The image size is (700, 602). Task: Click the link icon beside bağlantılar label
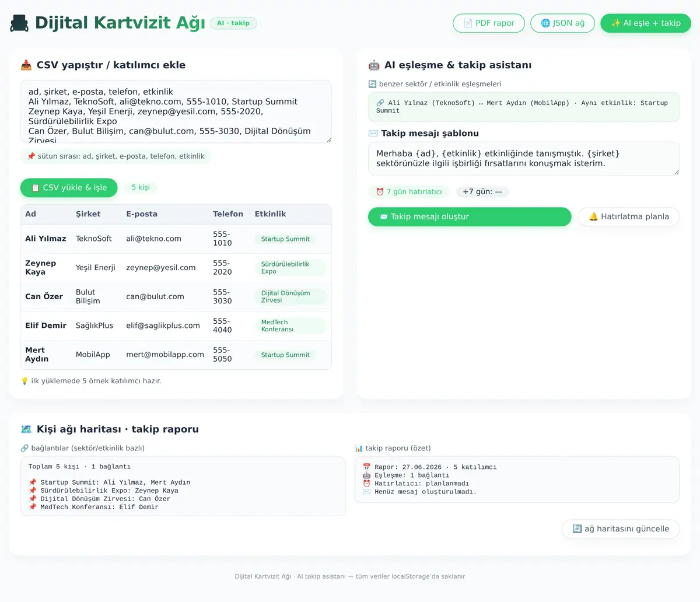tap(24, 449)
